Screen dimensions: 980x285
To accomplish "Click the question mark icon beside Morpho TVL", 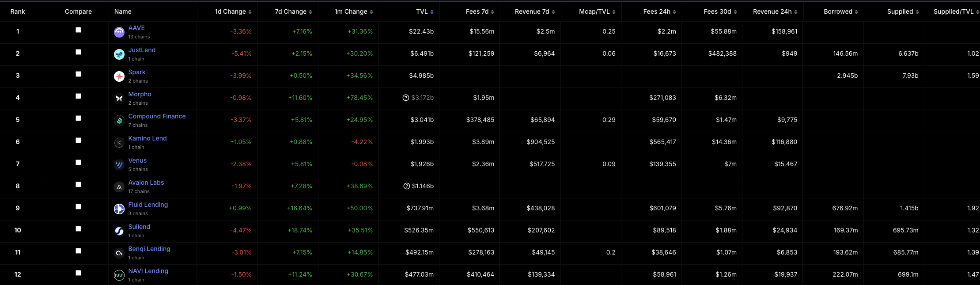I will coord(406,98).
